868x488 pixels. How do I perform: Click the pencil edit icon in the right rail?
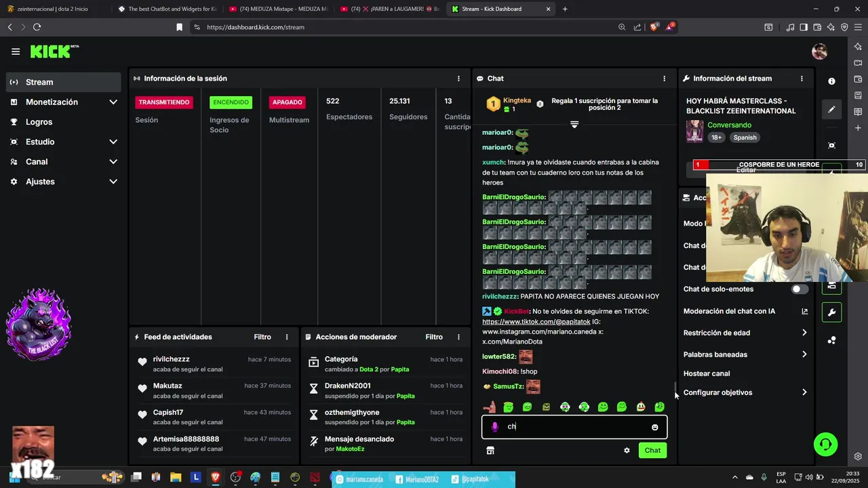pyautogui.click(x=831, y=109)
